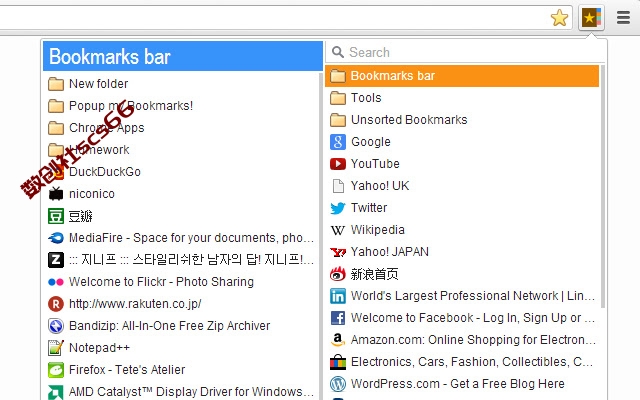The height and width of the screenshot is (400, 640).
Task: Click the eBay Electronics, Cars favicon
Action: point(338,362)
